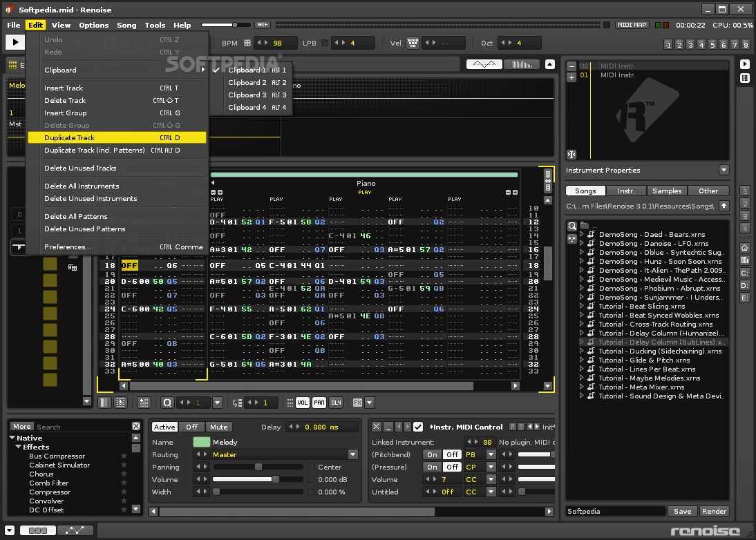Switch to Other browser tab

tap(708, 191)
